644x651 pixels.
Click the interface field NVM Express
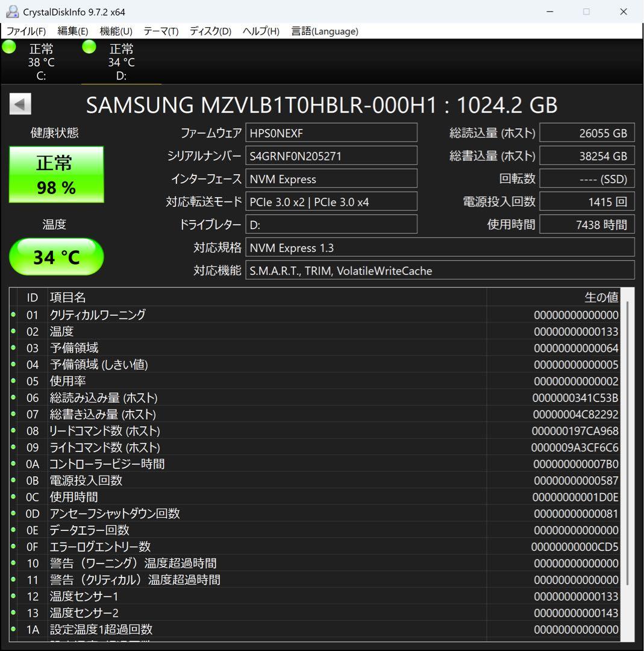331,178
